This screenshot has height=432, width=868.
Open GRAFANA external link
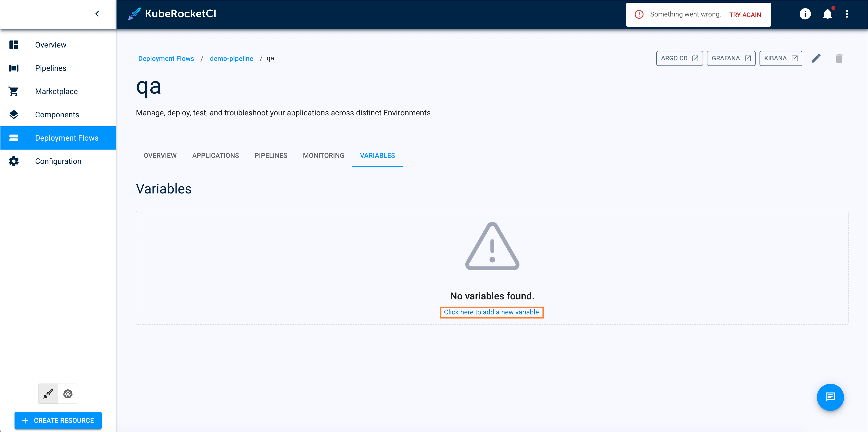click(731, 58)
